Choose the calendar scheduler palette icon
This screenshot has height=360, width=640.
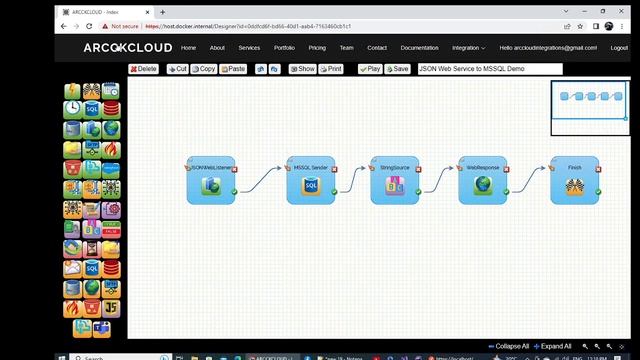point(111,91)
